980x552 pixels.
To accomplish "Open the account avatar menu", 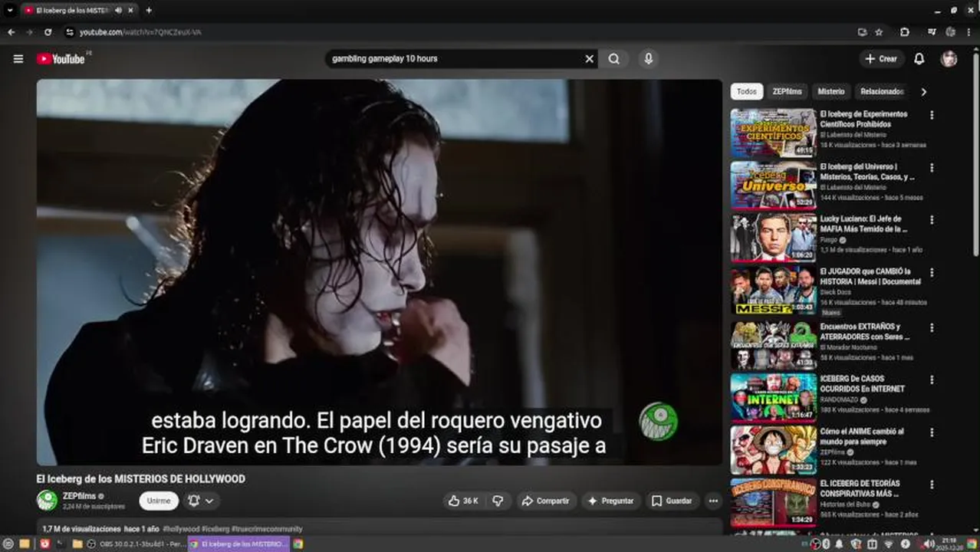I will pyautogui.click(x=949, y=59).
